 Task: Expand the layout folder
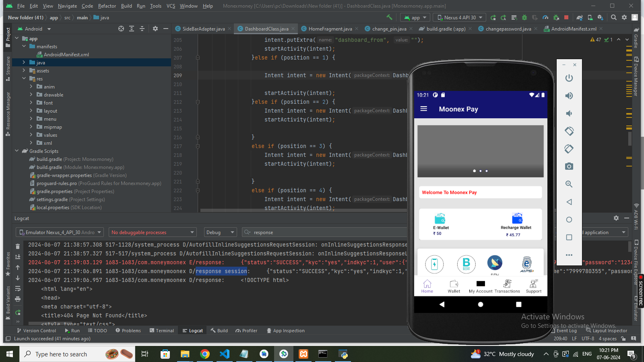coord(31,111)
